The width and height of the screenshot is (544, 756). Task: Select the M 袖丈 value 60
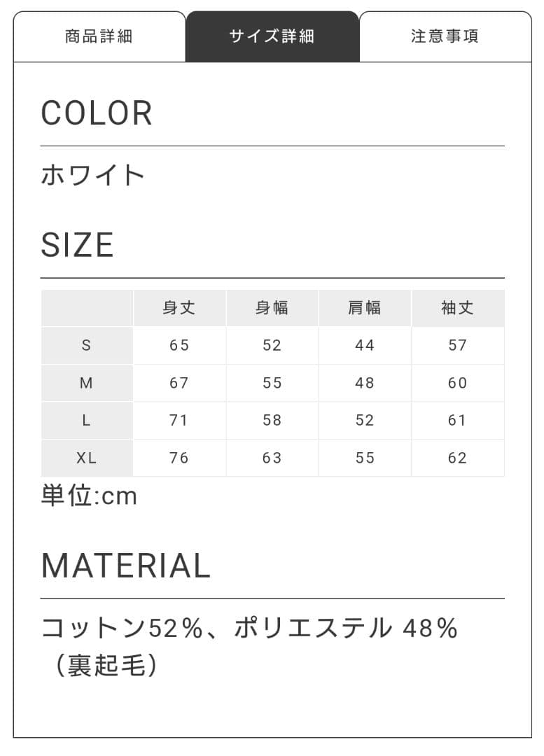(x=458, y=383)
